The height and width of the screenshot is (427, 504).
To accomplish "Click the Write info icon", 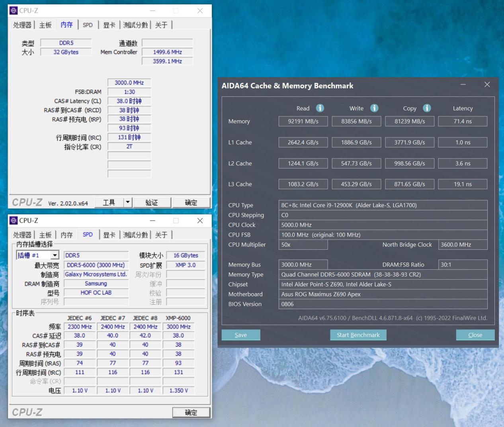I will tap(374, 108).
